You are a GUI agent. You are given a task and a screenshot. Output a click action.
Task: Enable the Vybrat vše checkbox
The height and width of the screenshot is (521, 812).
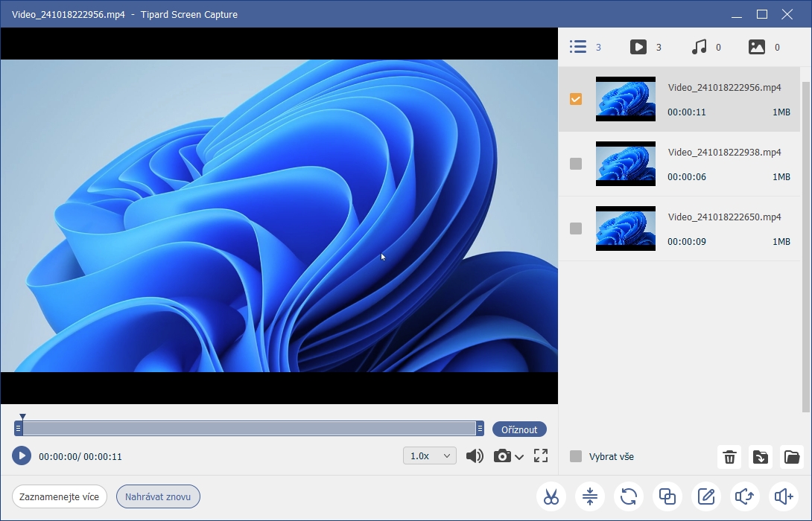576,456
